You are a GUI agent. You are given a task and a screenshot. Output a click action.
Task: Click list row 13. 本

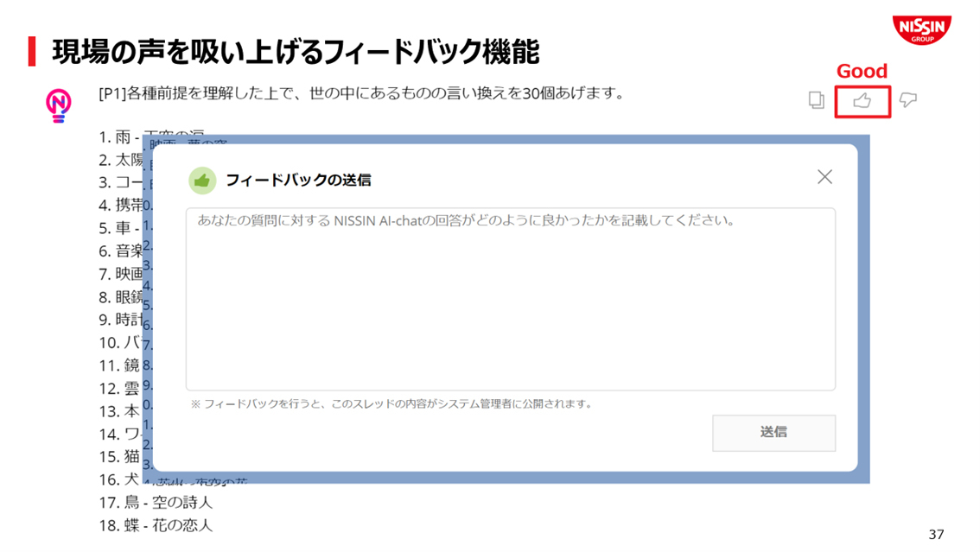tap(119, 411)
